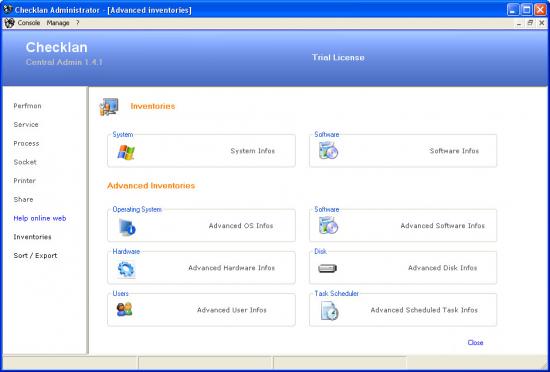Select Inventories in the sidebar

click(32, 237)
